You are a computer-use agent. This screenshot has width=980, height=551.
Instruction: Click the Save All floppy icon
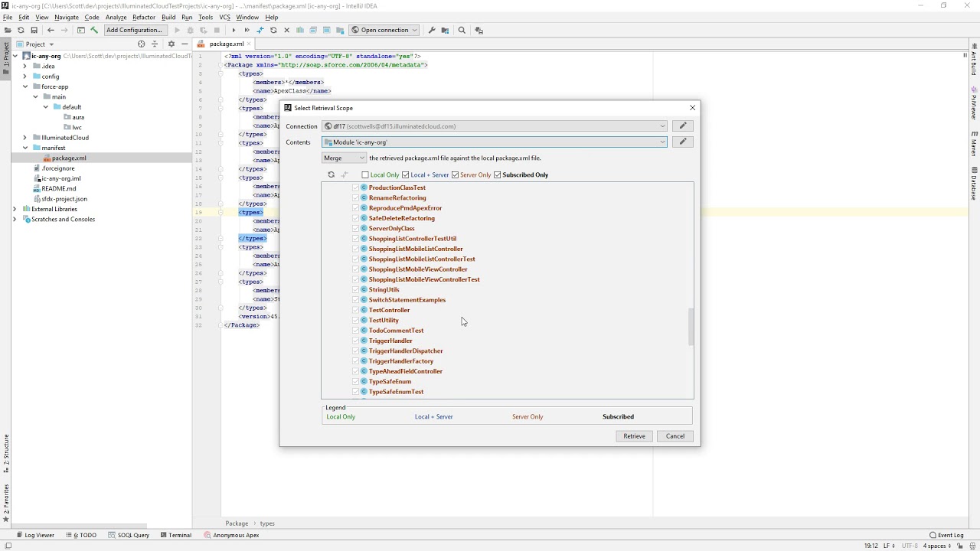(34, 30)
